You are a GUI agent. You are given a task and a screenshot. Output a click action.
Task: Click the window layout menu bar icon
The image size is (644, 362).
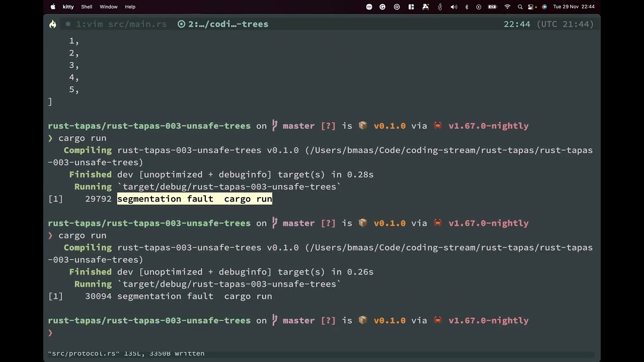point(411,7)
